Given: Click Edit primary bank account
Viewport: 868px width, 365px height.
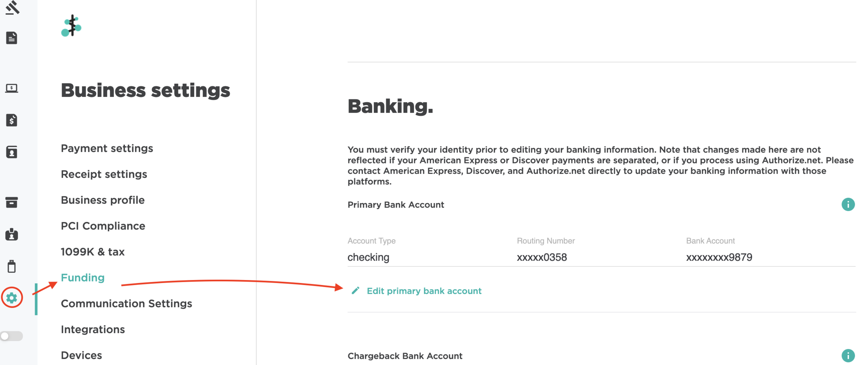Looking at the screenshot, I should 424,291.
